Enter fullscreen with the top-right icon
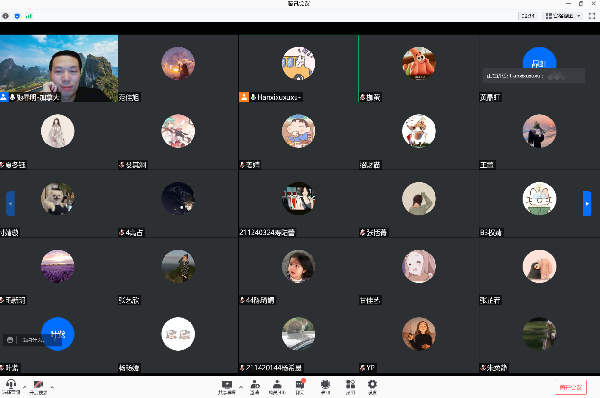The height and width of the screenshot is (398, 600). pos(592,16)
